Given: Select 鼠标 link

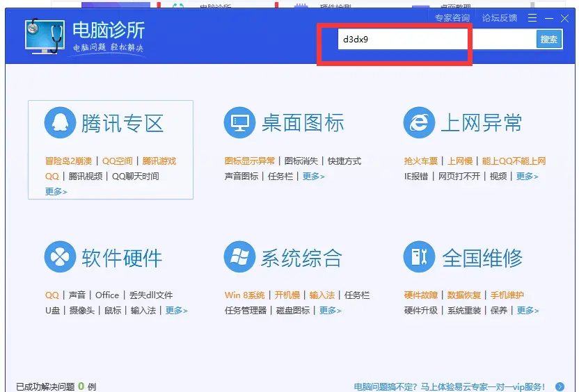Looking at the screenshot, I should click(x=113, y=311).
